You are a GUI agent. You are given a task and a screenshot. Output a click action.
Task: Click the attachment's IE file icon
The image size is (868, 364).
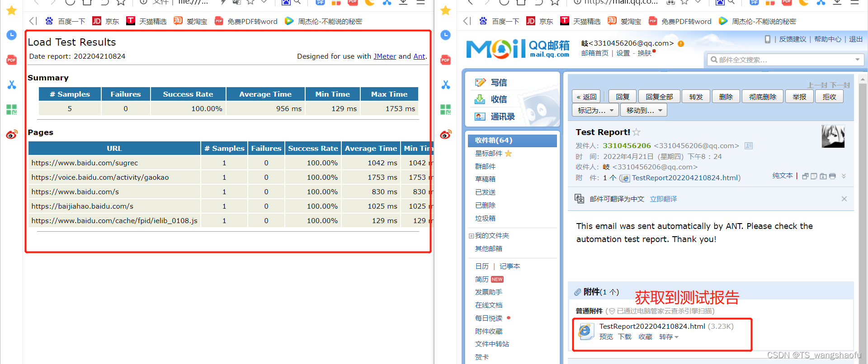point(585,331)
